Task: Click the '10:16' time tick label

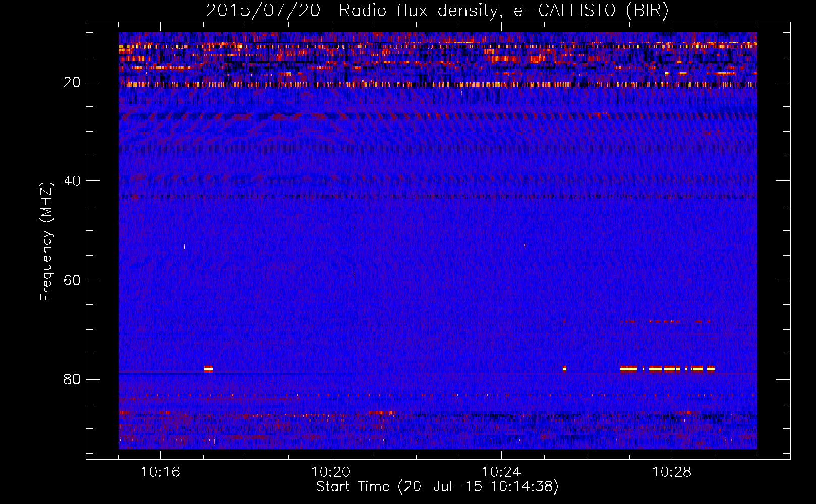Action: 160,472
